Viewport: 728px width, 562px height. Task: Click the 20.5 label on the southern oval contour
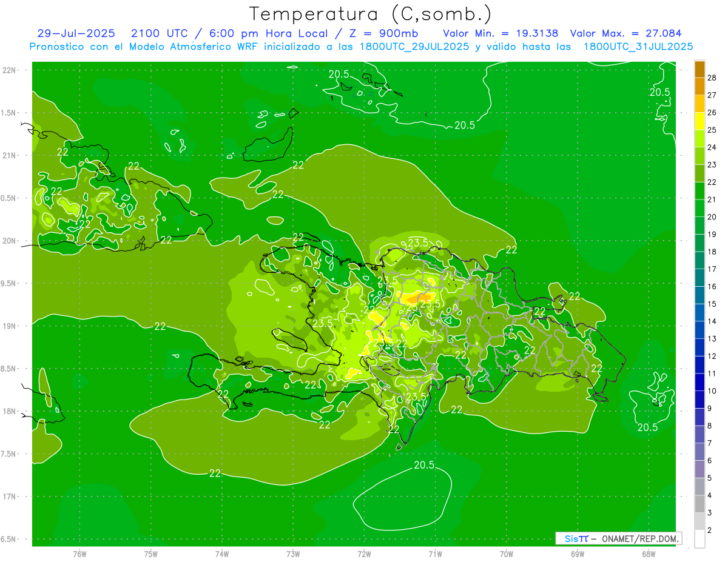424,465
